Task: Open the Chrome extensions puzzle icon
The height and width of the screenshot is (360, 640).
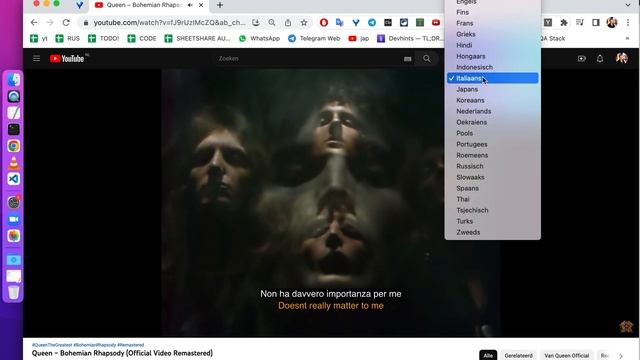Action: [x=564, y=23]
